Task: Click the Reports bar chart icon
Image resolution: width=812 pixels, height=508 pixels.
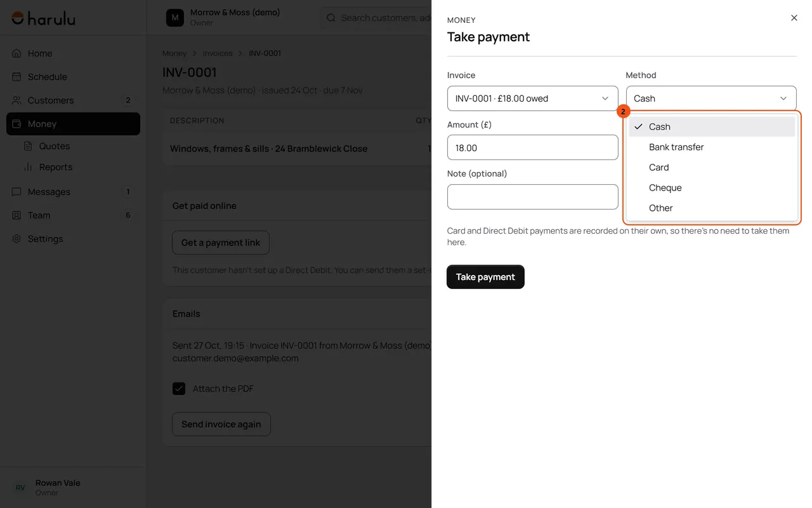Action: pyautogui.click(x=28, y=167)
